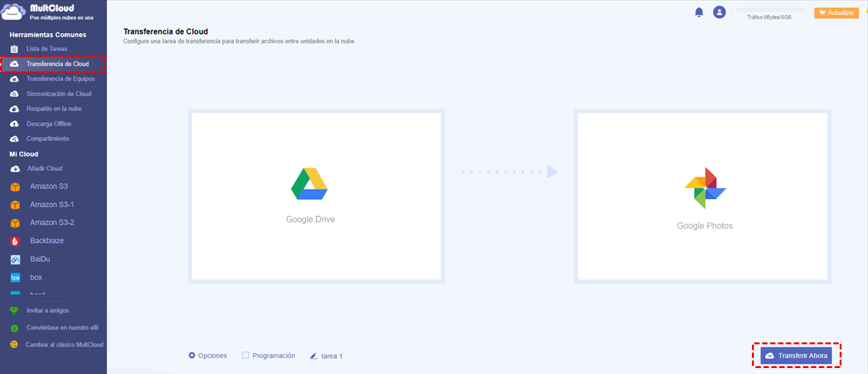Edit task name tarea 1
Screen dimensions: 868x374
point(332,356)
